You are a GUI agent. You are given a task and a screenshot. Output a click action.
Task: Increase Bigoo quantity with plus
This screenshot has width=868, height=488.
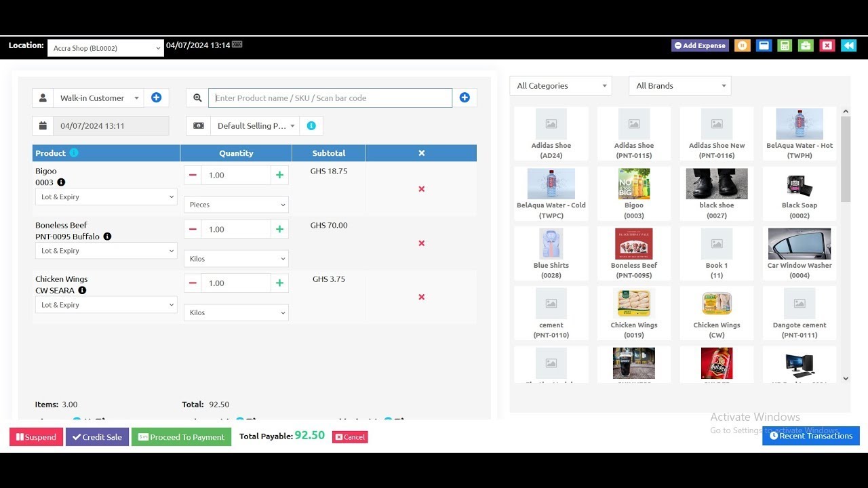(x=279, y=175)
